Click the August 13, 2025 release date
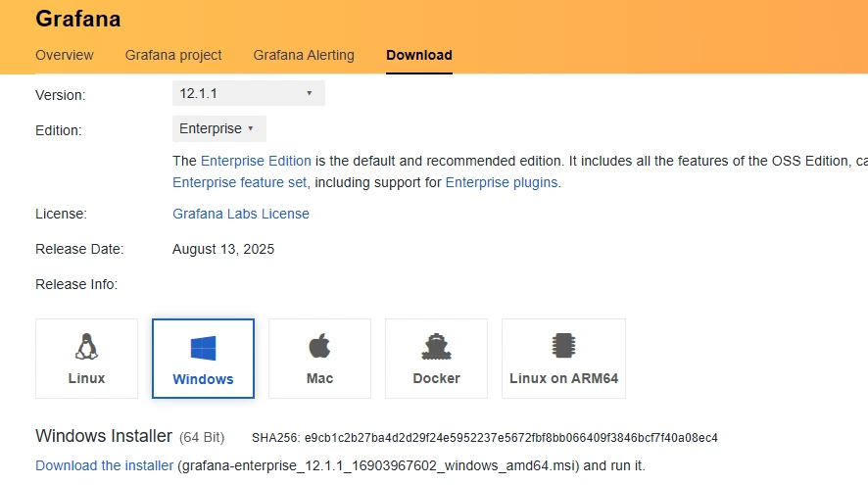Viewport: 868px width, 485px height. point(223,249)
